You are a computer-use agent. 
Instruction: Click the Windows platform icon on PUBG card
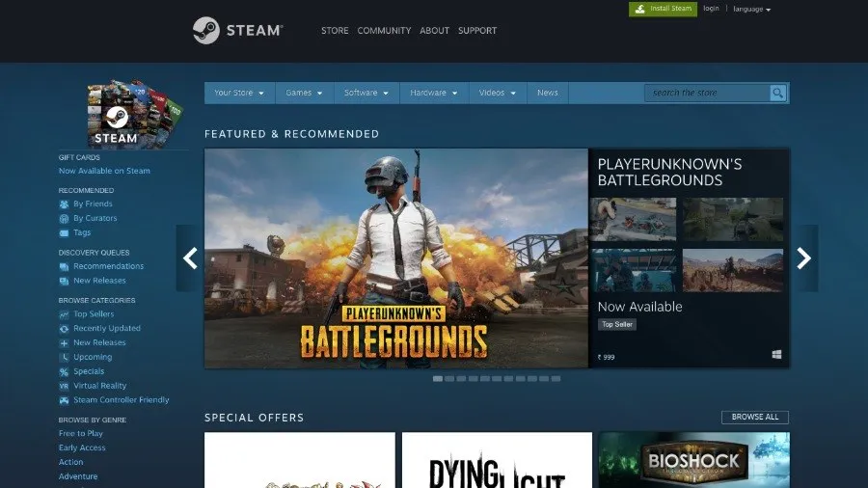coord(776,354)
